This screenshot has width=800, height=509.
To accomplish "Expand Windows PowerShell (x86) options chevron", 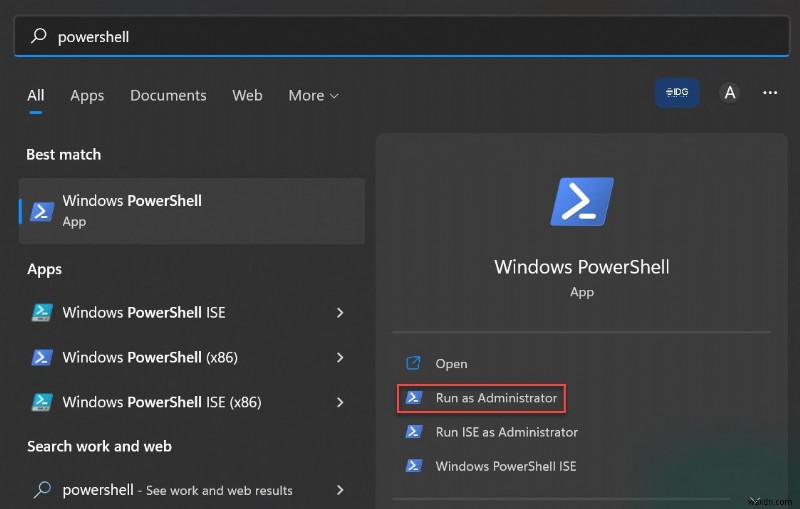I will point(340,357).
